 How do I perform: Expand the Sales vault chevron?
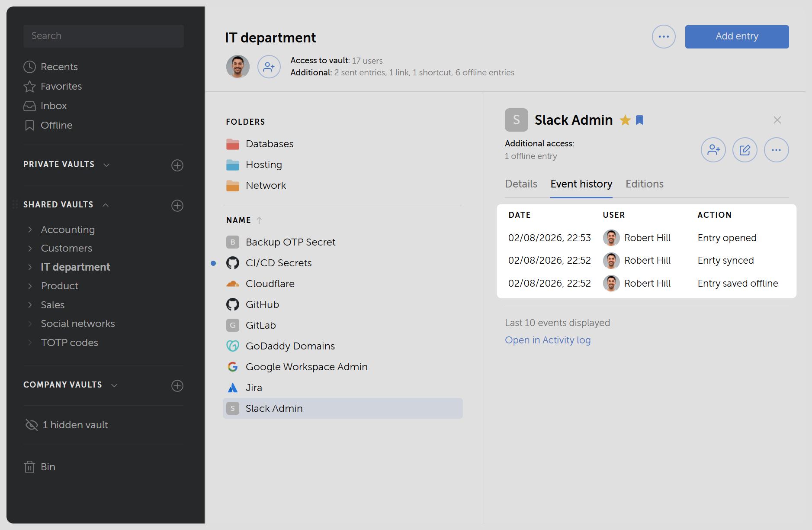point(30,305)
